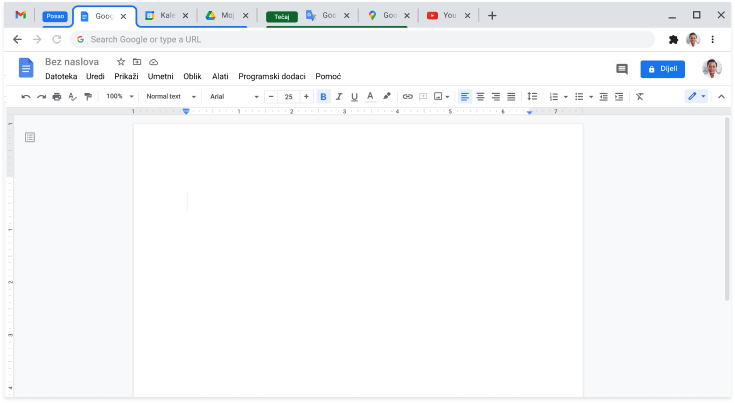Go back with browser back arrow

(x=17, y=39)
